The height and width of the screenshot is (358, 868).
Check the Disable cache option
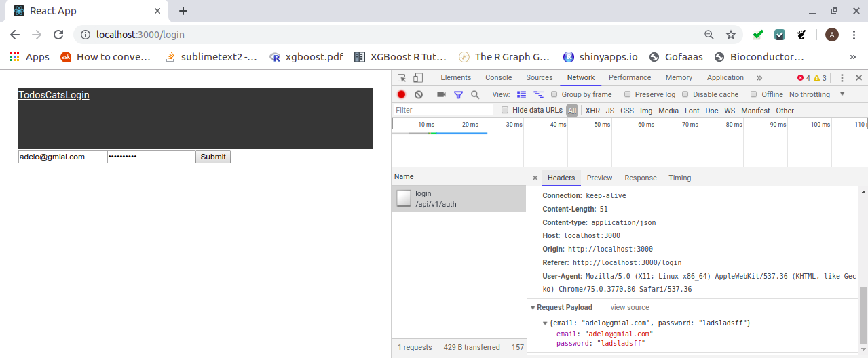pyautogui.click(x=685, y=94)
